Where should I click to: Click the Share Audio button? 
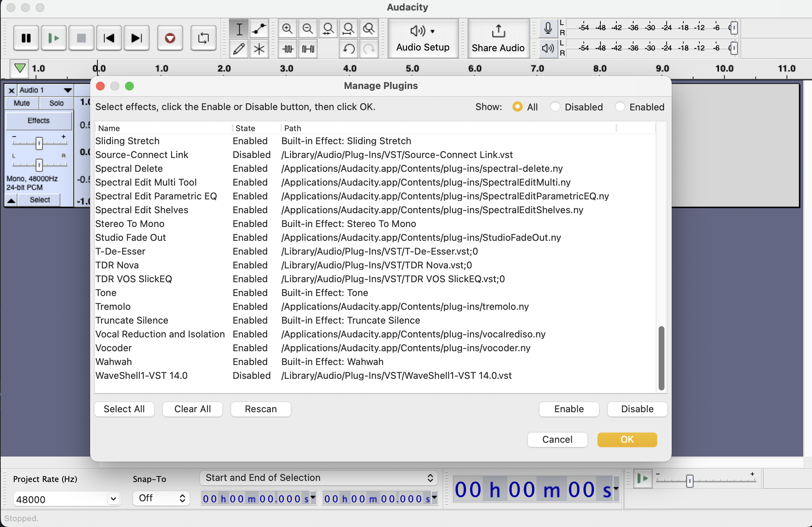point(498,38)
